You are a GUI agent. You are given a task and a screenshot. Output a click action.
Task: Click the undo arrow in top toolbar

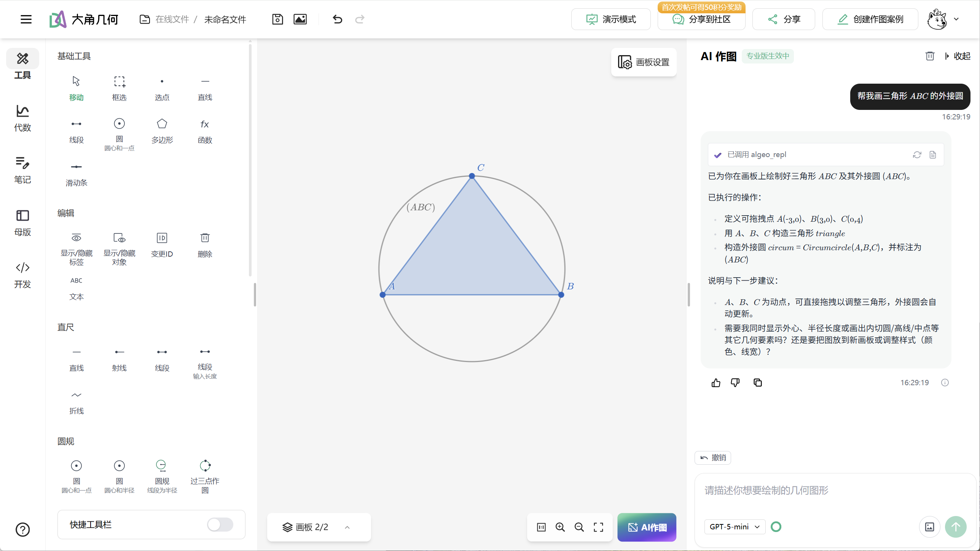337,19
